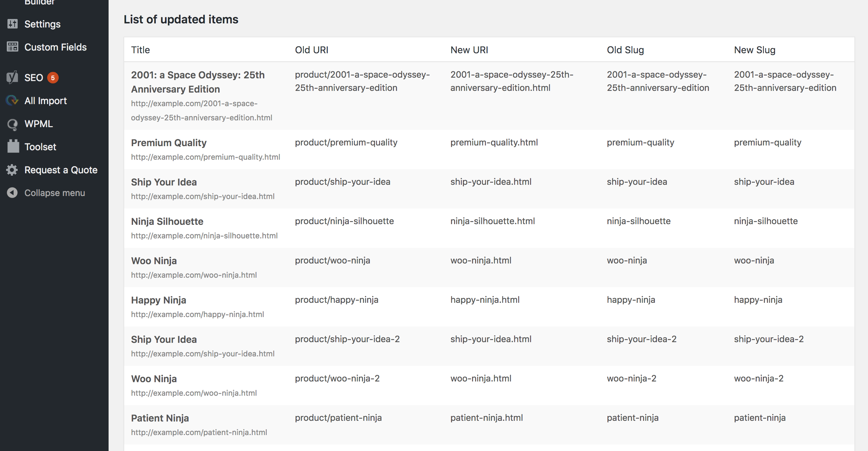Screen dimensions: 868x451
Task: Click the Toolset icon in sidebar
Action: click(13, 146)
